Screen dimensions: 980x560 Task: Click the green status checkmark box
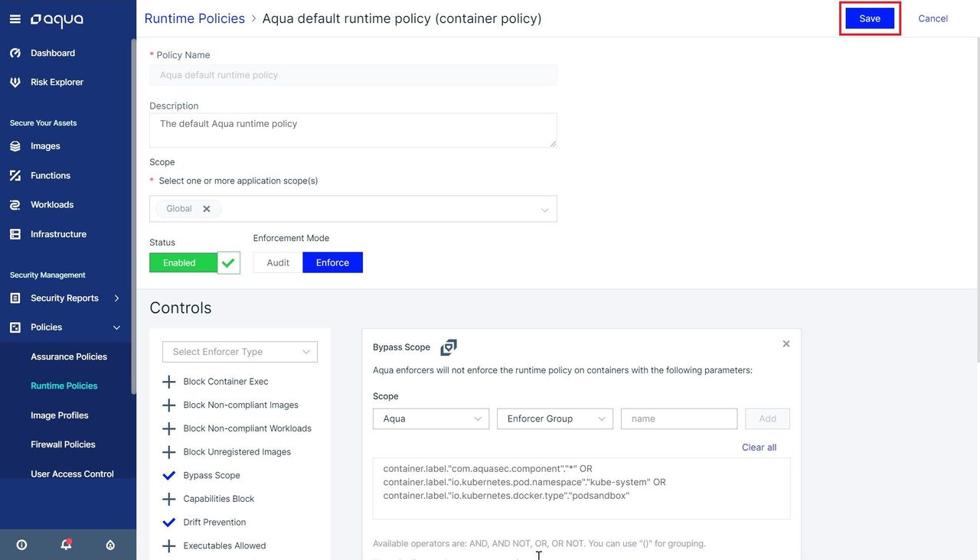tap(229, 262)
